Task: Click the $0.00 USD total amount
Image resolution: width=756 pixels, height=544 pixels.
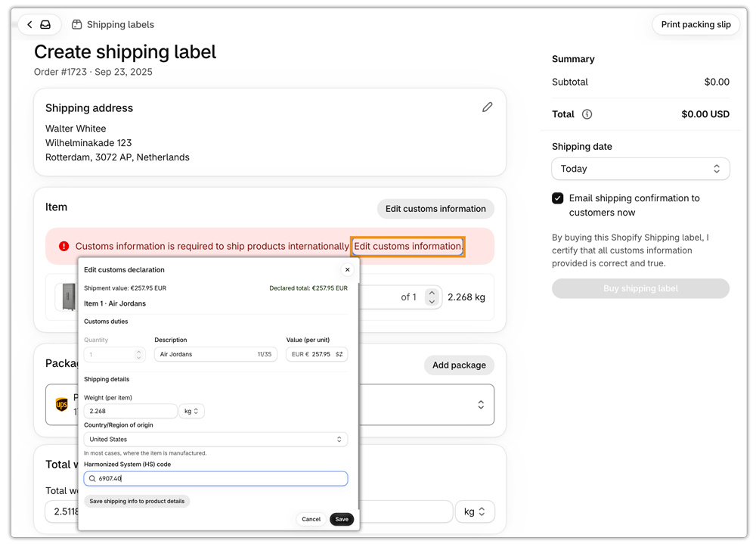Action: (x=705, y=114)
